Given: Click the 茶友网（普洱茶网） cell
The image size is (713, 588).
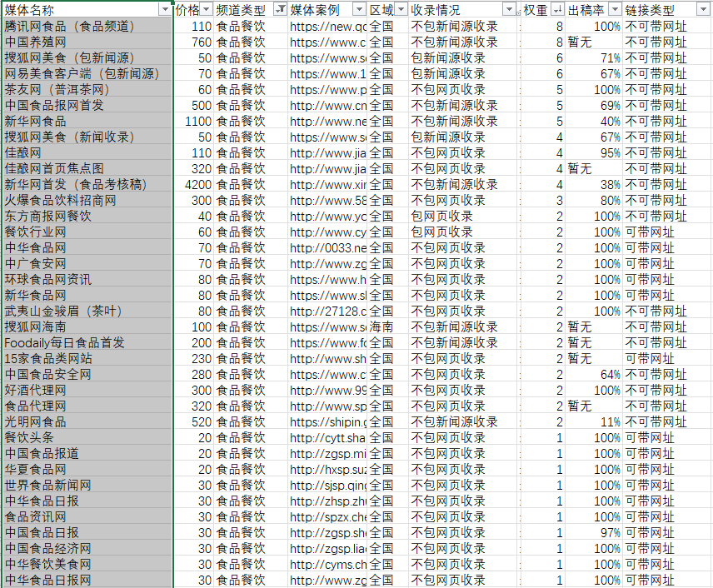Looking at the screenshot, I should click(x=87, y=90).
